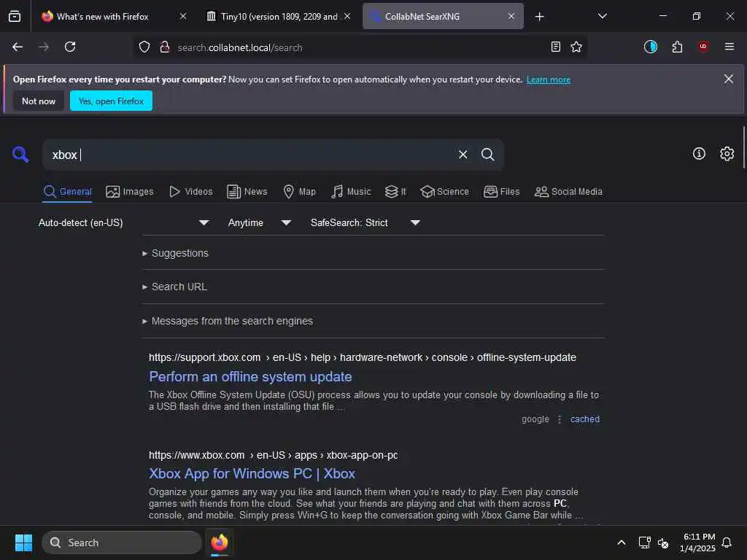Open the Anytime time range dropdown
Viewport: 747px width, 560px height.
tap(260, 222)
